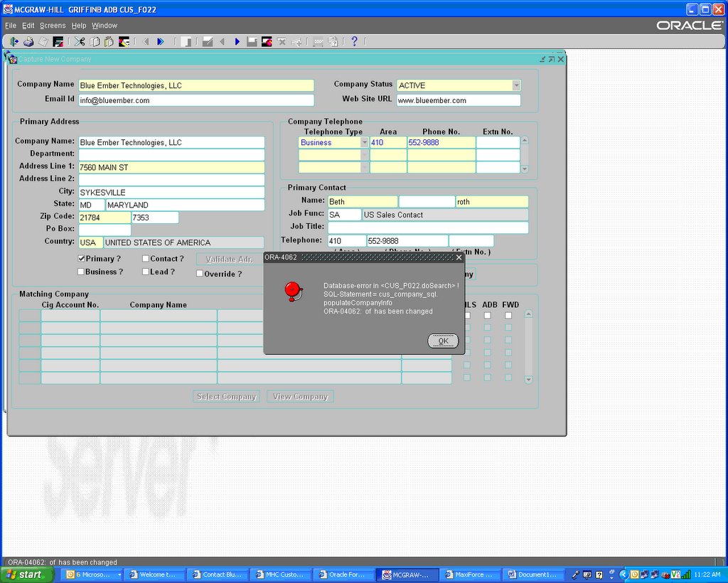This screenshot has width=728, height=583.
Task: Open the Business Telephone Type dropdown arrow
Action: 365,142
